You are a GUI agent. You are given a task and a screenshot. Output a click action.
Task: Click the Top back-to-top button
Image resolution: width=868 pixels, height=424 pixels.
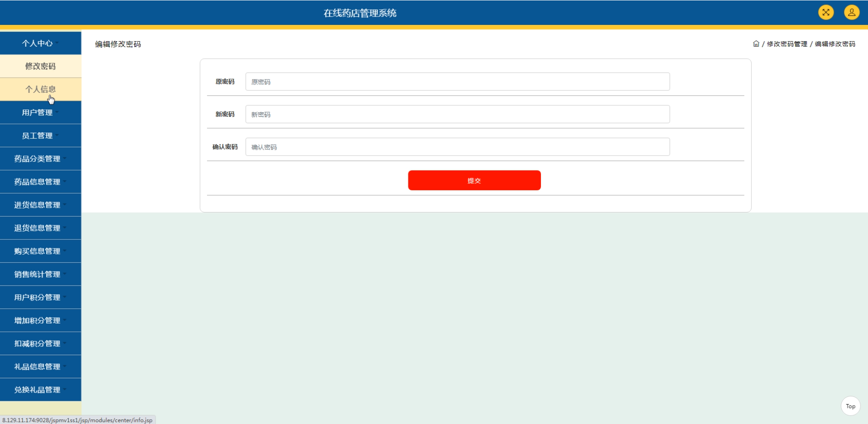click(x=850, y=406)
